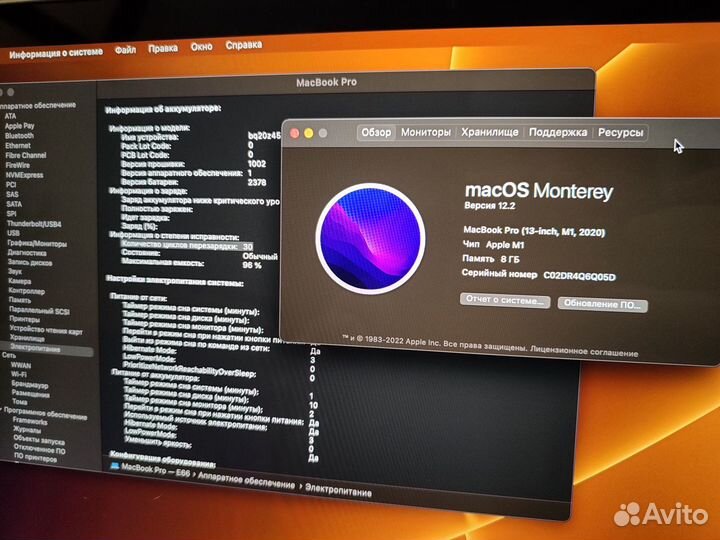Click the serial number C02DR4Q6Q05D
Screen dimensions: 720x540
pyautogui.click(x=579, y=276)
